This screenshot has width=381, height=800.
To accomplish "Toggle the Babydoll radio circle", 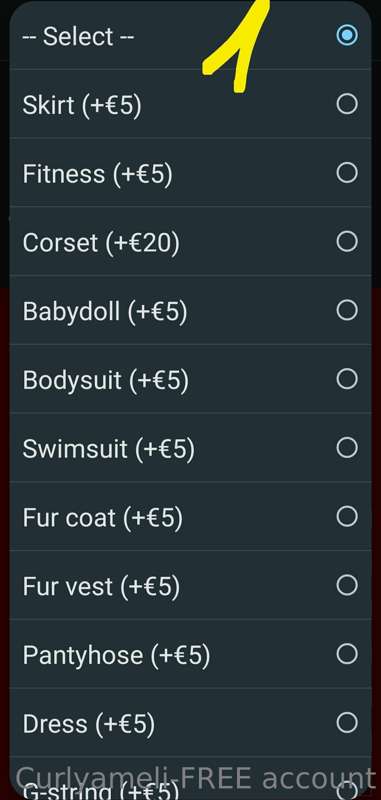I will point(347,310).
